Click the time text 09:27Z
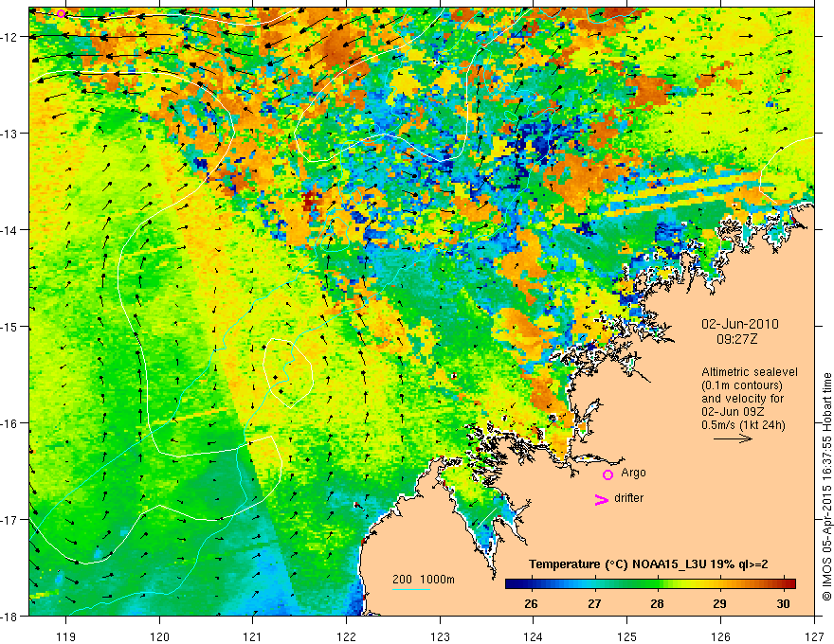The width and height of the screenshot is (834, 644). pyautogui.click(x=737, y=339)
